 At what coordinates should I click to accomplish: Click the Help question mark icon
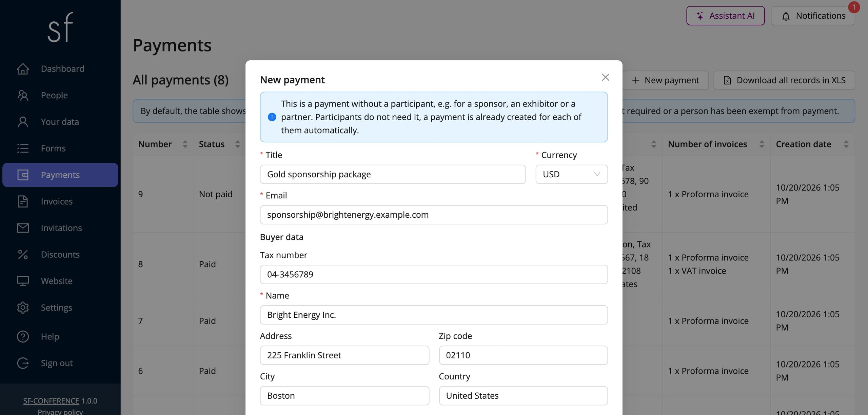(x=23, y=336)
